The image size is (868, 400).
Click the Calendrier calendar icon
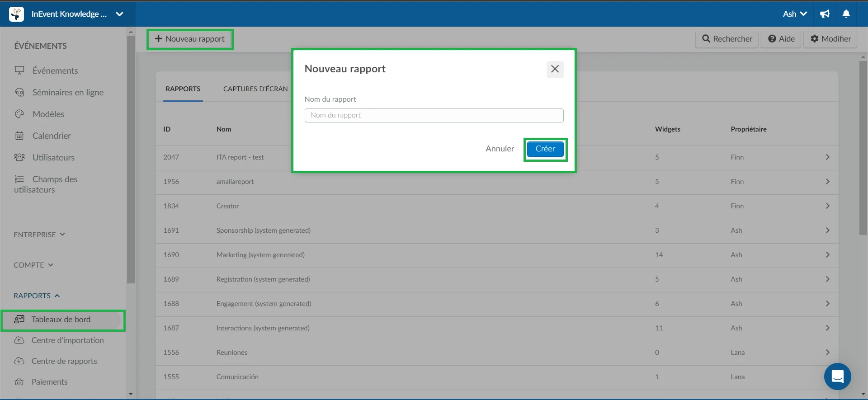[x=19, y=136]
